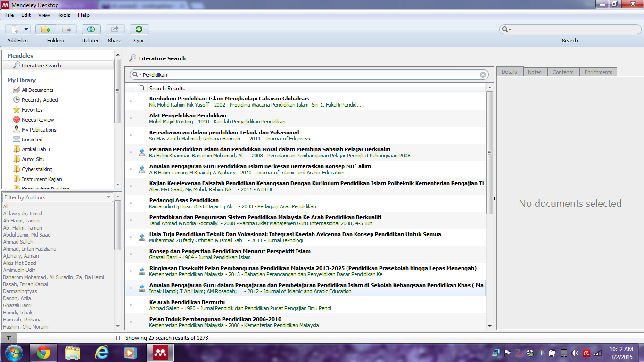
Task: Click the filter funnel icon at bottom left
Action: (x=8, y=337)
